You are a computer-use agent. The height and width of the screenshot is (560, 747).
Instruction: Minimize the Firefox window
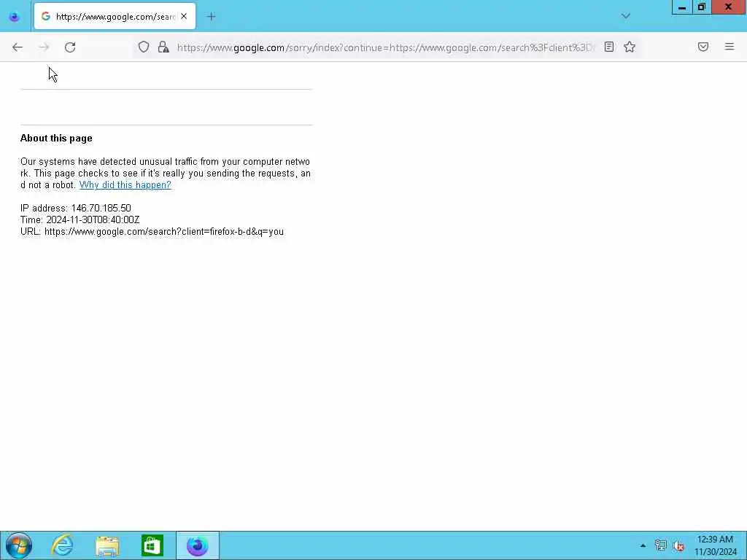(x=682, y=7)
